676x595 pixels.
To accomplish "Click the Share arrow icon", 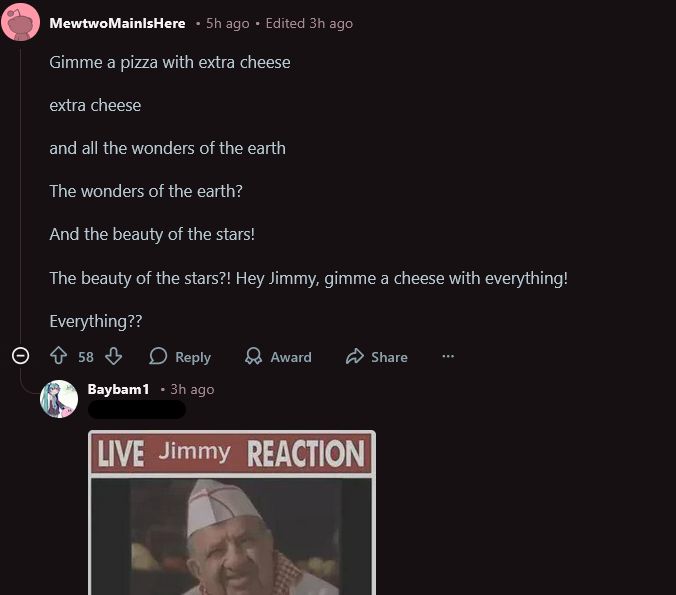I will click(354, 356).
